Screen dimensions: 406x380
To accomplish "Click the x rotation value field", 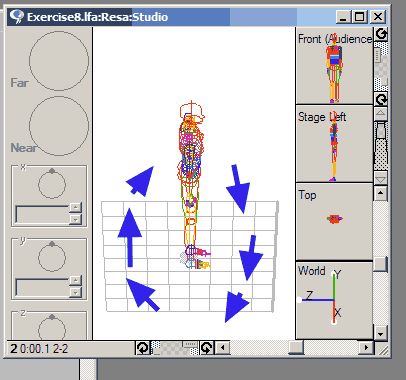I will [42, 214].
